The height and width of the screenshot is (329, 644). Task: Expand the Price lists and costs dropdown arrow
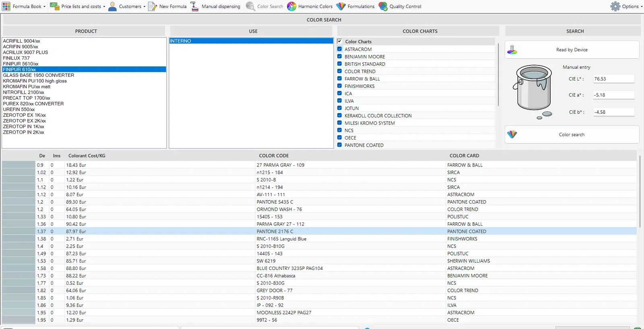(x=104, y=7)
